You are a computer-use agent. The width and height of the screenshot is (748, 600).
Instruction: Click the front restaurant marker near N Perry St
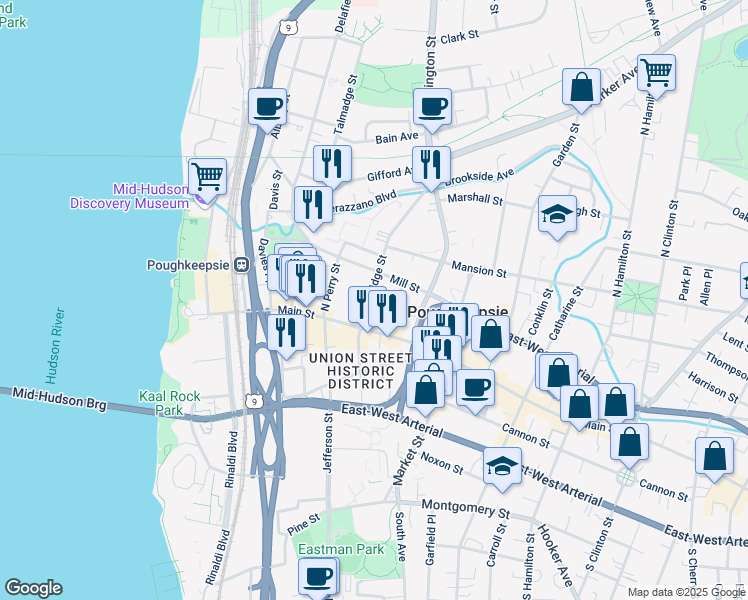(x=306, y=280)
